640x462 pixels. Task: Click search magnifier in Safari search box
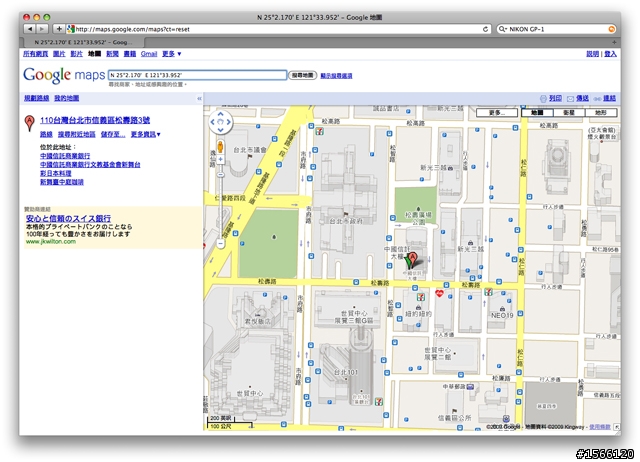(x=503, y=29)
